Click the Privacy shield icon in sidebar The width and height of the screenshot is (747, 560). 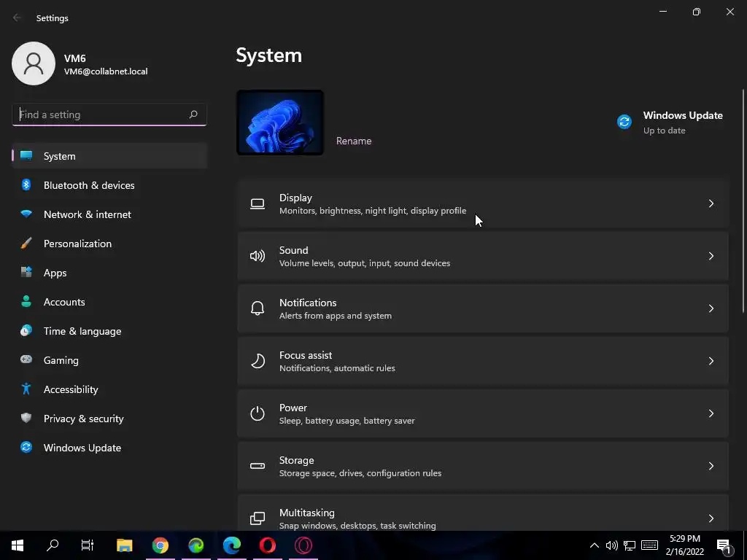[26, 418]
